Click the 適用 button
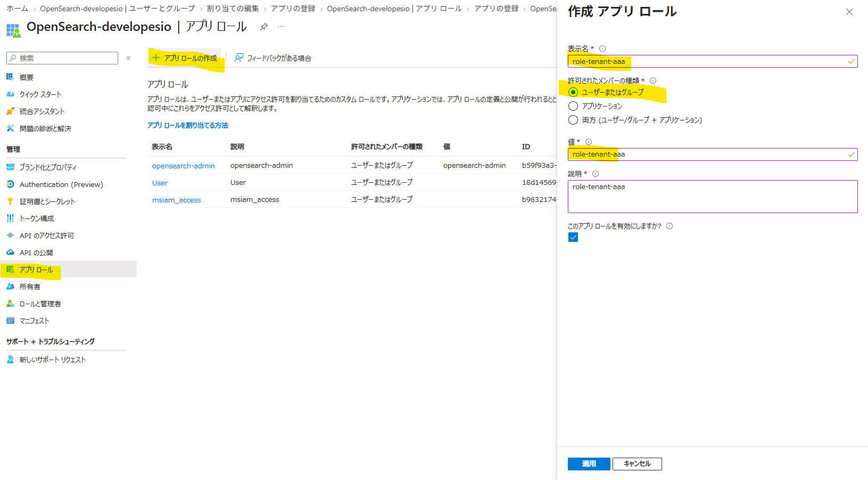 [x=589, y=464]
